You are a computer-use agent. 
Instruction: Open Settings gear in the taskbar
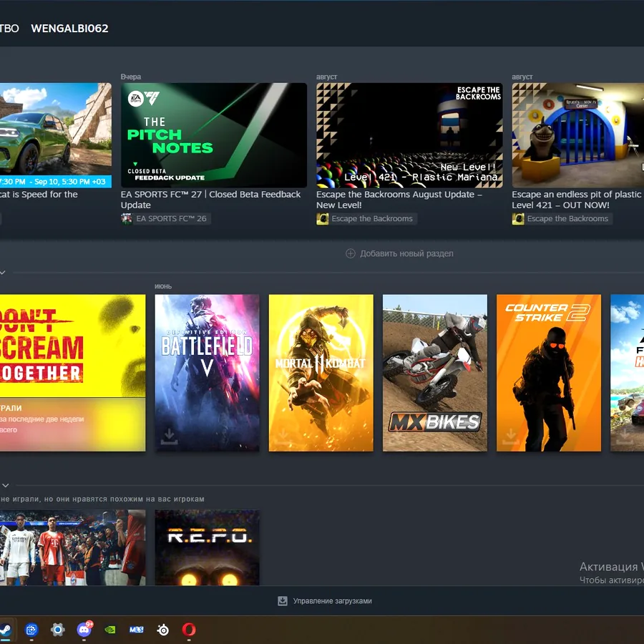click(x=58, y=629)
